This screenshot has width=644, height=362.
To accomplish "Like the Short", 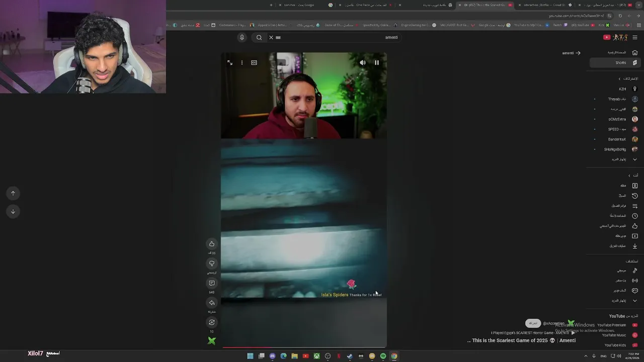I will (x=212, y=244).
